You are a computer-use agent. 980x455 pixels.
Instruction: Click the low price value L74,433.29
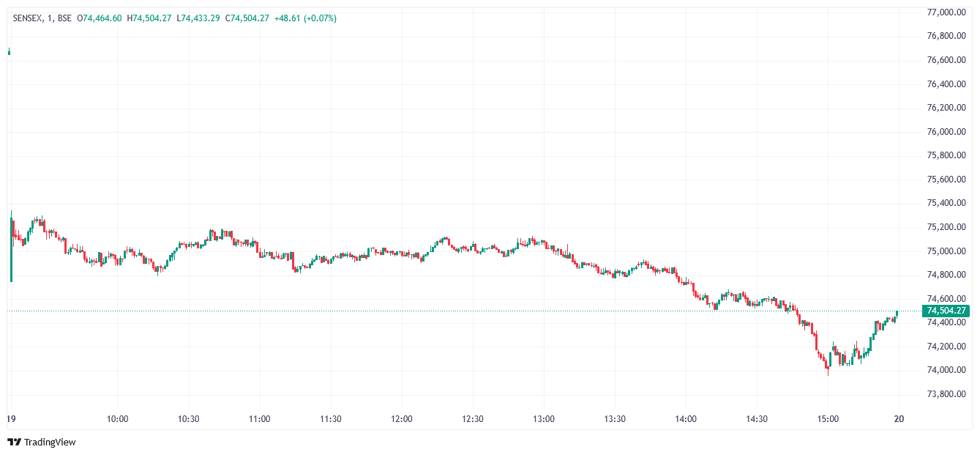coord(199,18)
